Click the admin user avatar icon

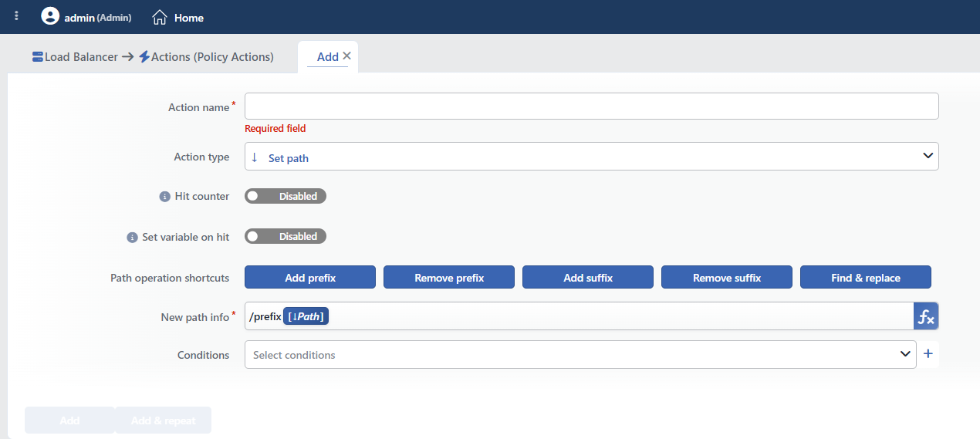click(x=50, y=16)
